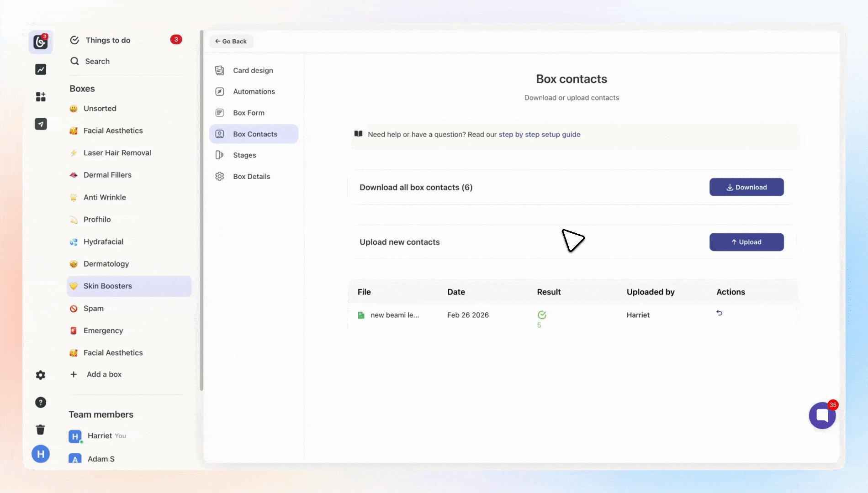Select the Box Contacts menu item
The height and width of the screenshot is (493, 868).
254,134
